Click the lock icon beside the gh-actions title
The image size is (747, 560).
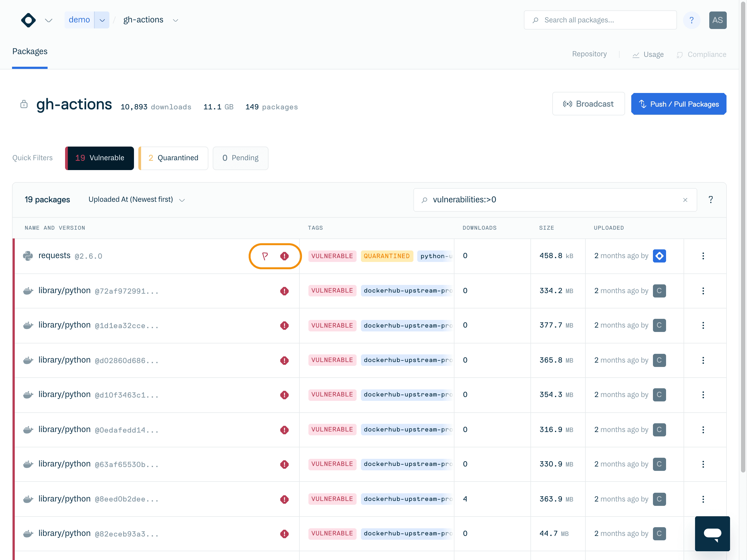(x=24, y=104)
